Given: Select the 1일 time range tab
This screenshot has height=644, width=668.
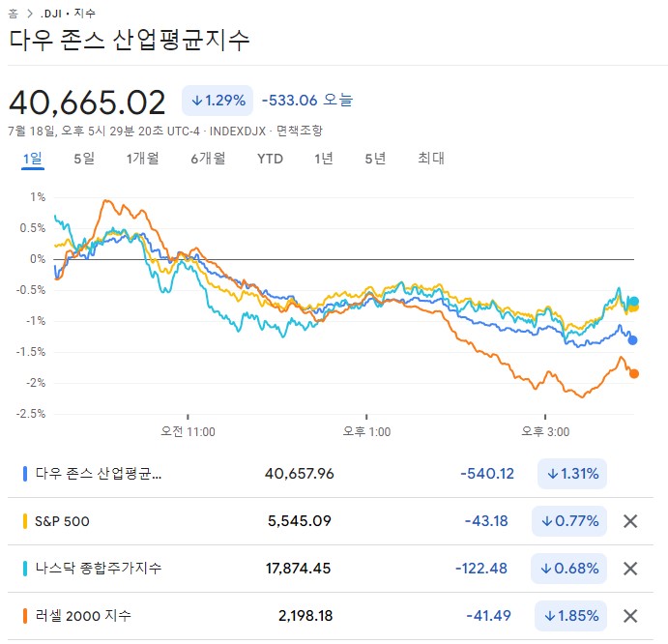Looking at the screenshot, I should click(33, 159).
